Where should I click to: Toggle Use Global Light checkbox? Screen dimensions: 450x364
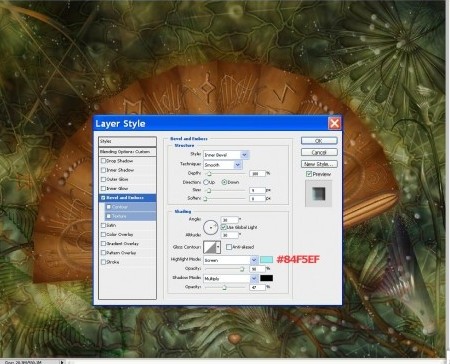point(224,227)
